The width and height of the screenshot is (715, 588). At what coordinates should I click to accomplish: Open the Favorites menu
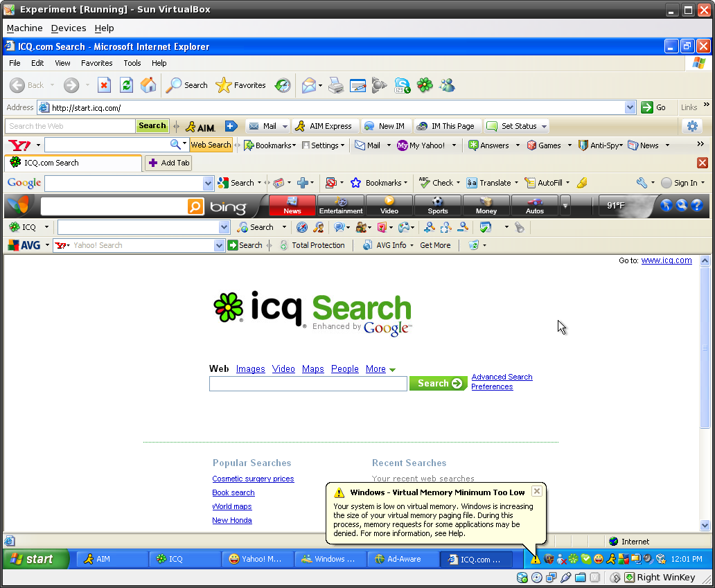click(x=97, y=63)
